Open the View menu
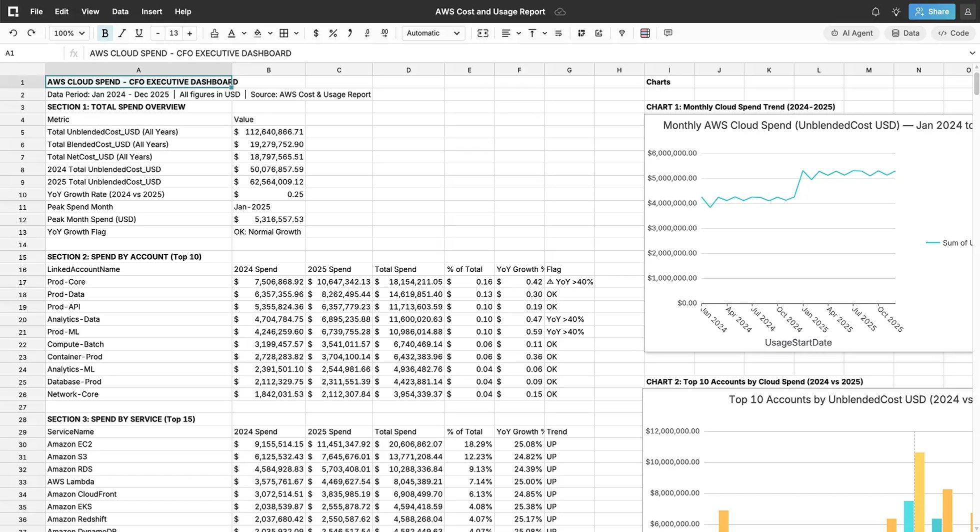The height and width of the screenshot is (532, 980). [x=90, y=12]
